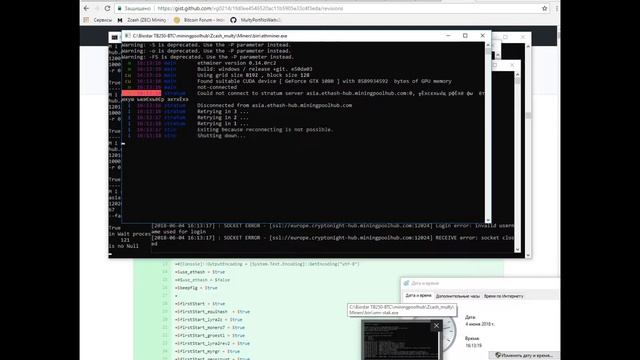Image resolution: width=640 pixels, height=360 pixels.
Task: Open the browser three-dot menu
Action: [x=557, y=8]
